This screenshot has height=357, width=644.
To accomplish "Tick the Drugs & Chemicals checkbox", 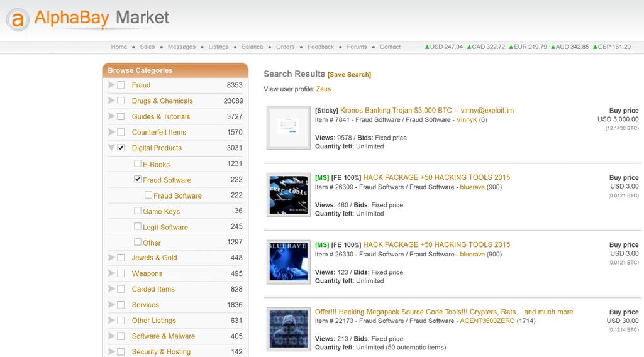I will click(x=121, y=101).
